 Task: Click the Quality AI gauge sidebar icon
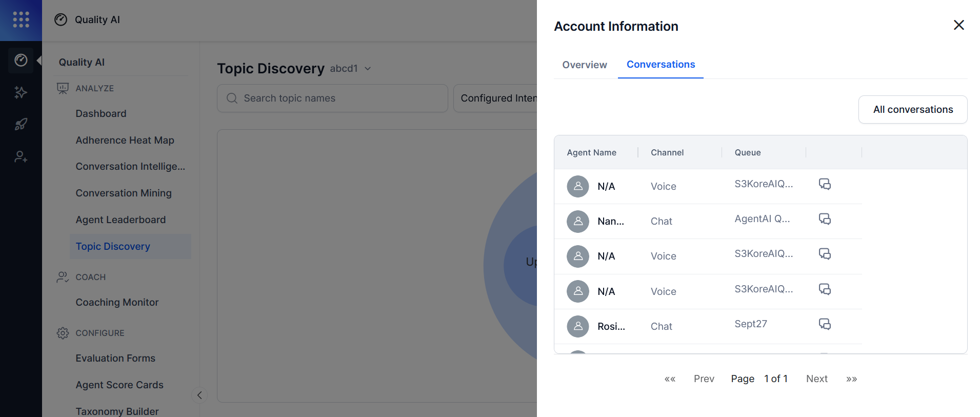(21, 61)
